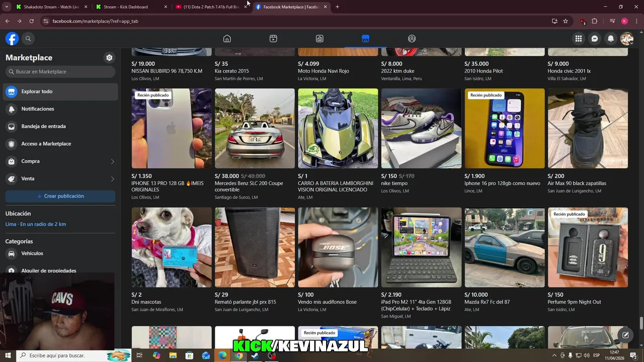The image size is (644, 362).
Task: Open the Reels video icon
Action: (x=273, y=39)
